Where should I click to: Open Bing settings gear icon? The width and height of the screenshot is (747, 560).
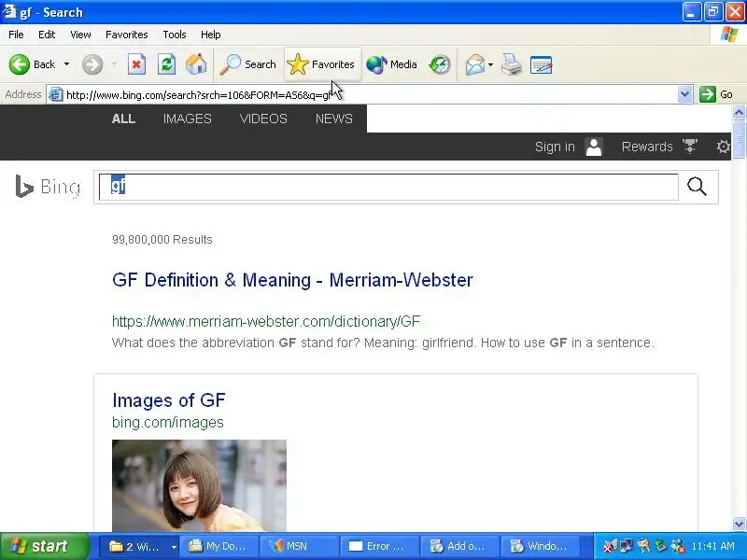[723, 147]
